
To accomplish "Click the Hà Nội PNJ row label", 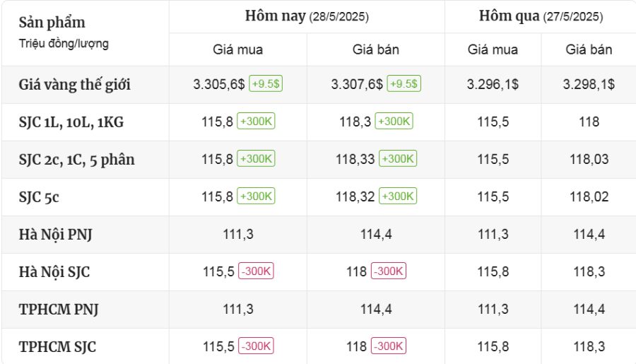I will tap(55, 235).
